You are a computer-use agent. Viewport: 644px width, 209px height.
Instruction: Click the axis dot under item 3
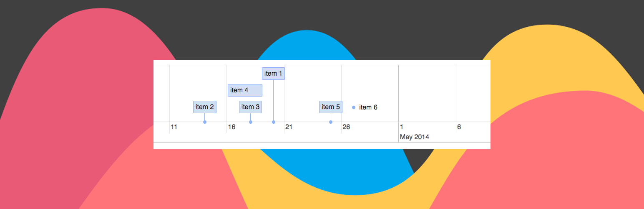point(251,122)
